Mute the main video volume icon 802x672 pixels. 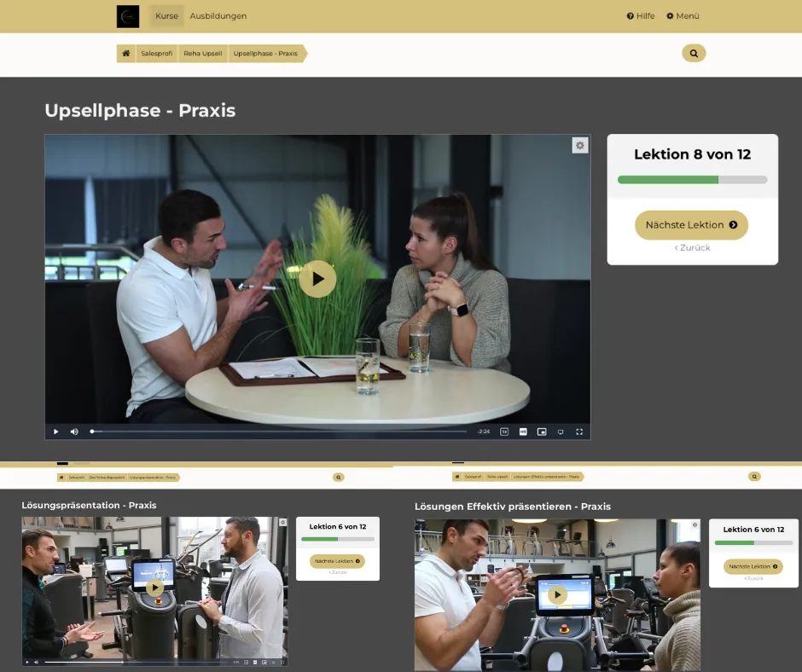pos(74,432)
